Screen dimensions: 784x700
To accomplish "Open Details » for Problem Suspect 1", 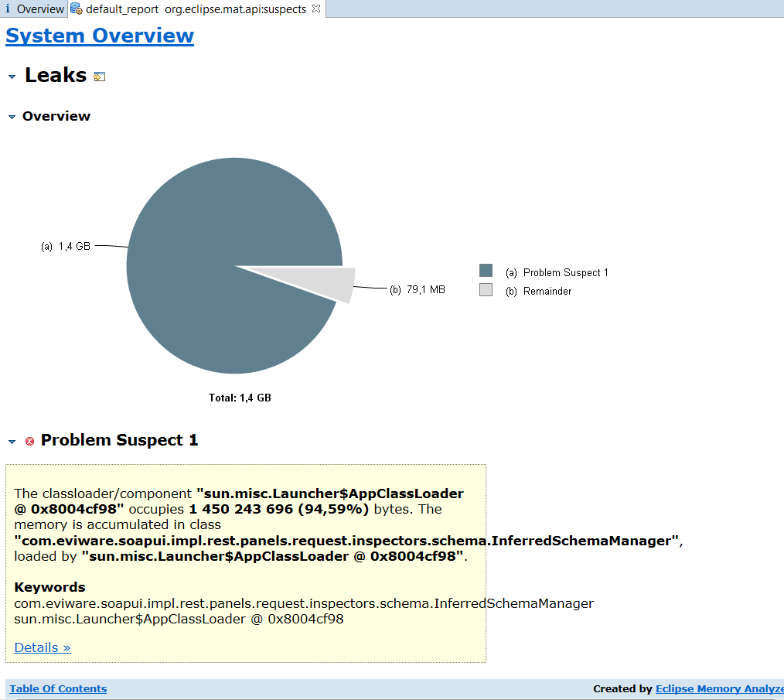I will pyautogui.click(x=43, y=647).
